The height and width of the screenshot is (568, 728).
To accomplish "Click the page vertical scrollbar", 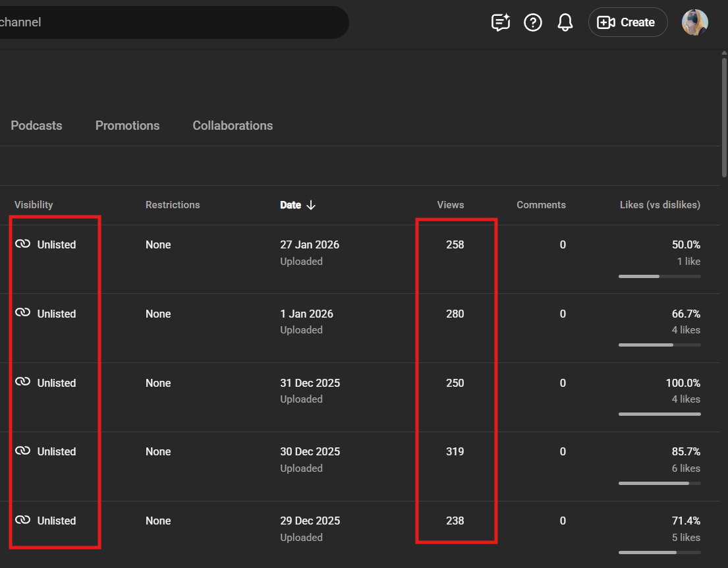I will pos(723,119).
